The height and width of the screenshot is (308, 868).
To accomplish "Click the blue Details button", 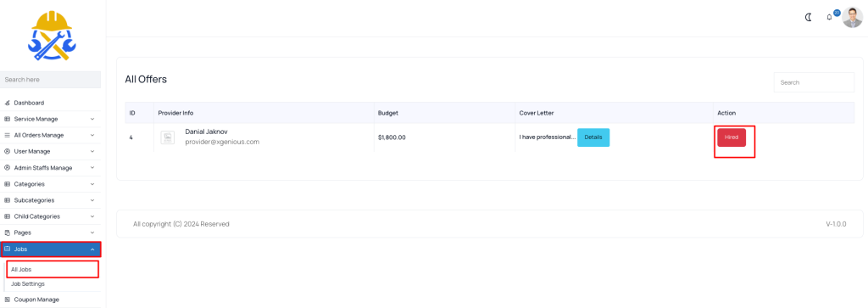I will point(593,137).
